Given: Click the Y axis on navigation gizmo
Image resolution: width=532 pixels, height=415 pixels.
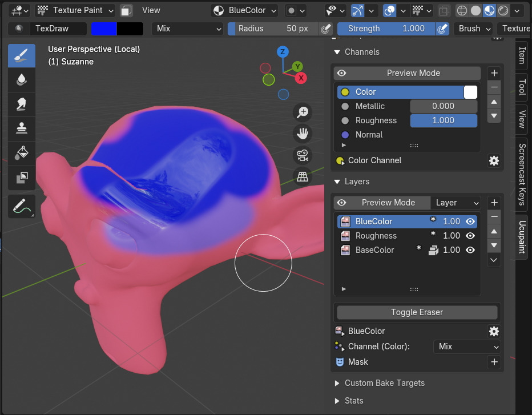Looking at the screenshot, I should pos(297,67).
